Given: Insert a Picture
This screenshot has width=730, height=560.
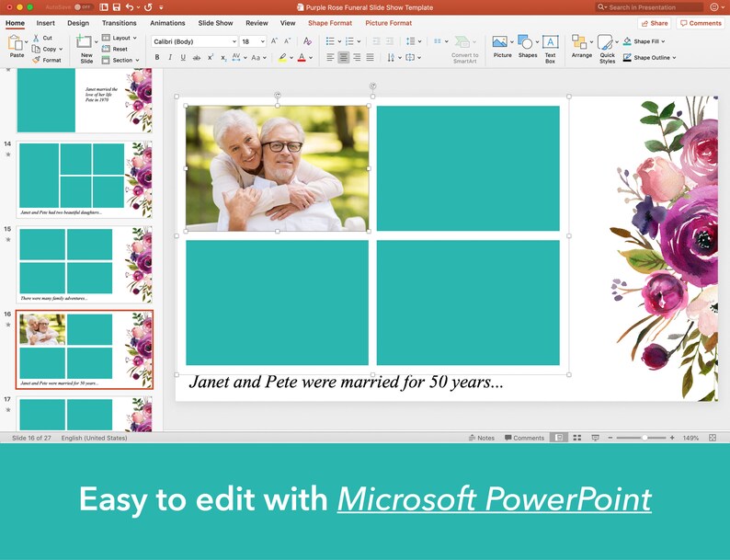Looking at the screenshot, I should 502,47.
